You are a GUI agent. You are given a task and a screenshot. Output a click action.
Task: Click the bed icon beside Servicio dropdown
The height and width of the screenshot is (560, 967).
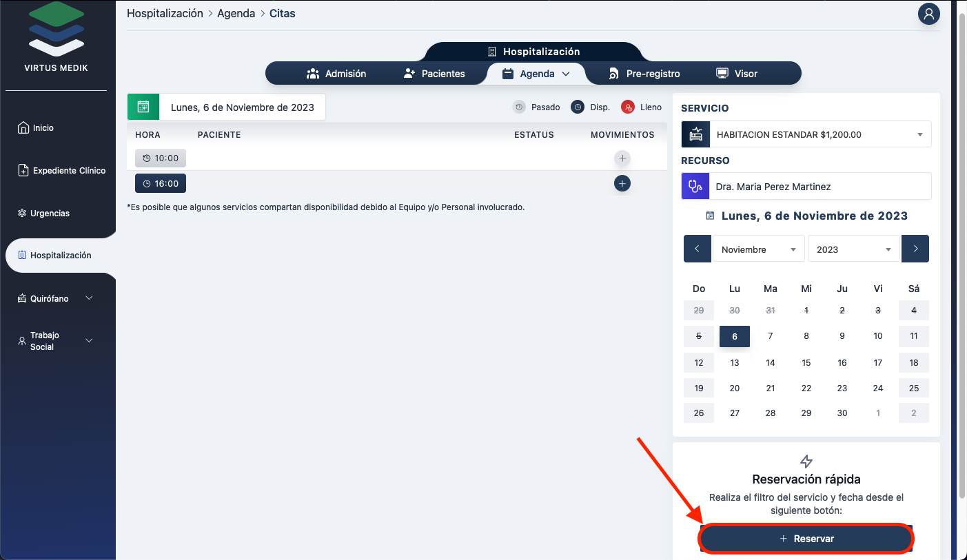pos(695,134)
